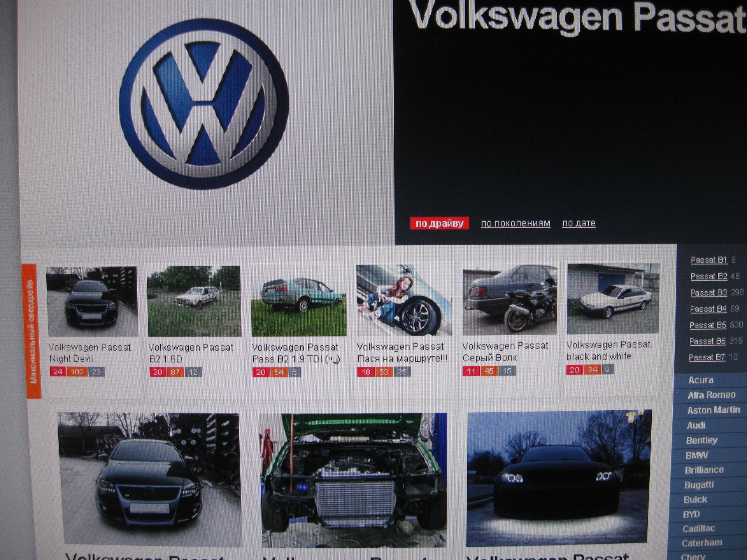Image resolution: width=747 pixels, height=560 pixels.
Task: Click the red '18' badge under Пася
Action: 366,372
